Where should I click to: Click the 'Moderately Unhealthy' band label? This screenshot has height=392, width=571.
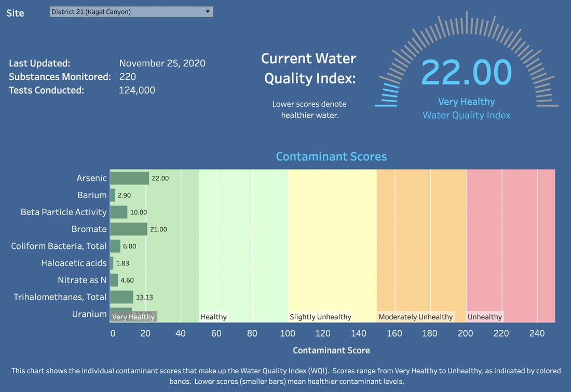coord(415,317)
